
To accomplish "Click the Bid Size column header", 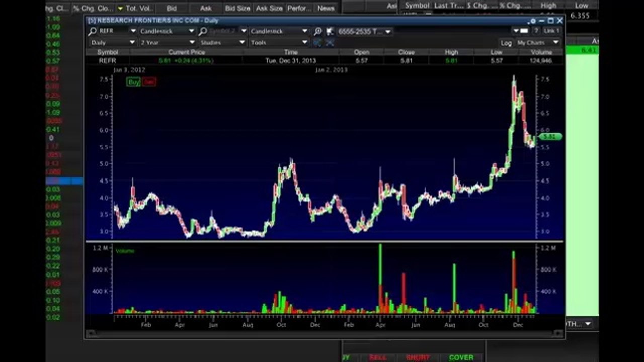I will 237,8.
